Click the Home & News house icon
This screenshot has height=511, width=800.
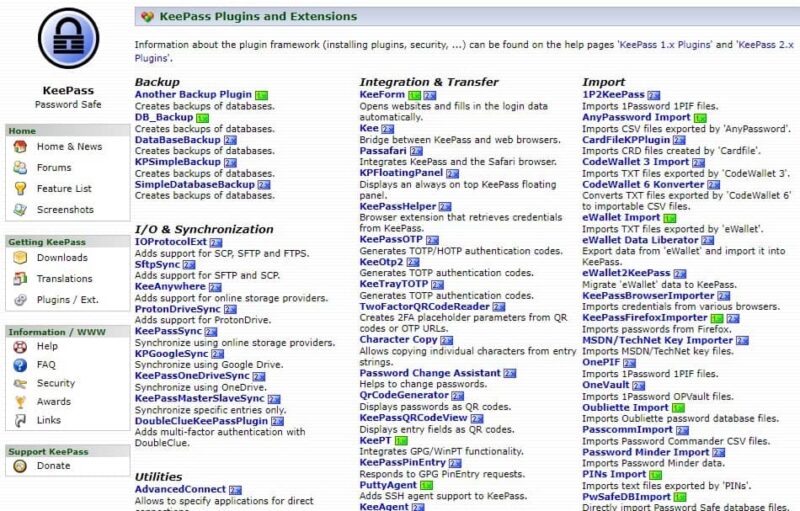coord(20,147)
